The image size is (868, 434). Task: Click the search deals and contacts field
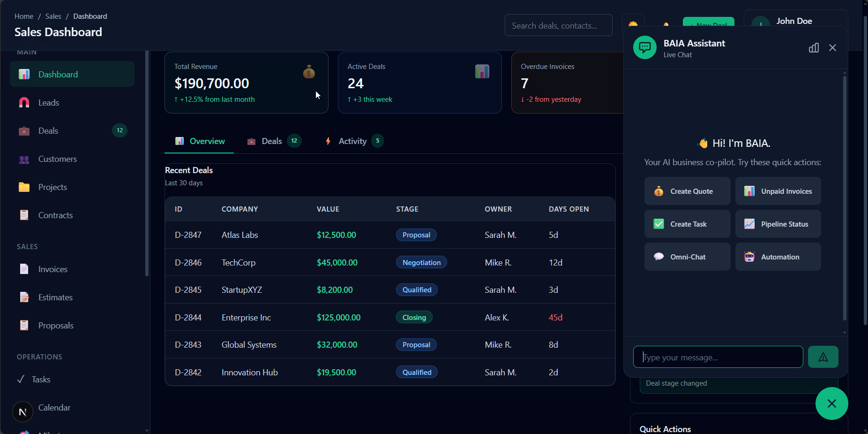(558, 25)
